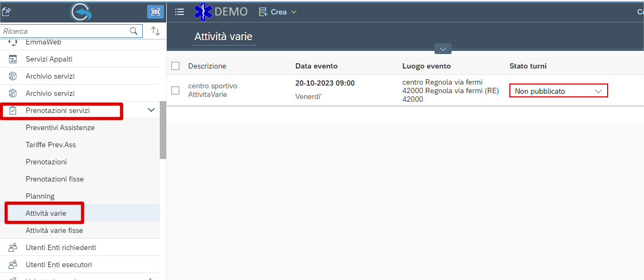Click the Utenti Enti richiedenti people icon

(13, 247)
